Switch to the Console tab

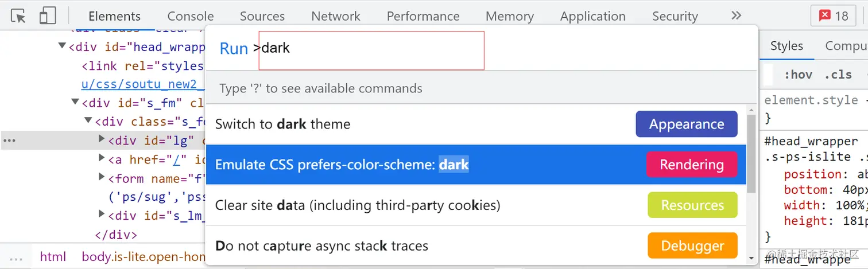191,16
